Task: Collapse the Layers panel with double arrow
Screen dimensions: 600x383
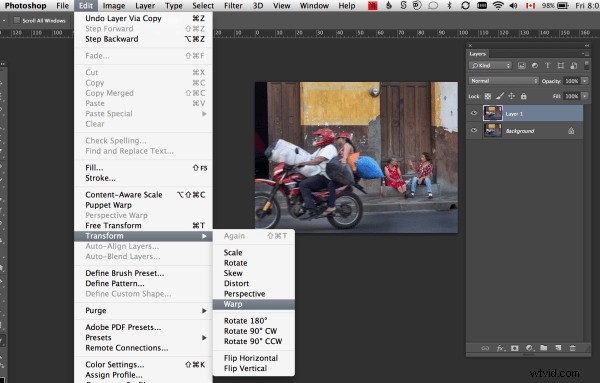Action: pos(587,46)
